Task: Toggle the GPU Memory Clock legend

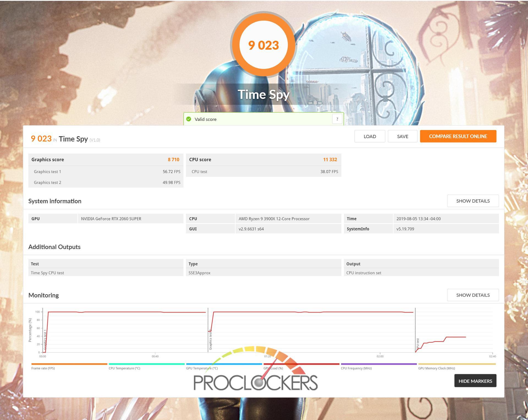Action: [x=436, y=368]
